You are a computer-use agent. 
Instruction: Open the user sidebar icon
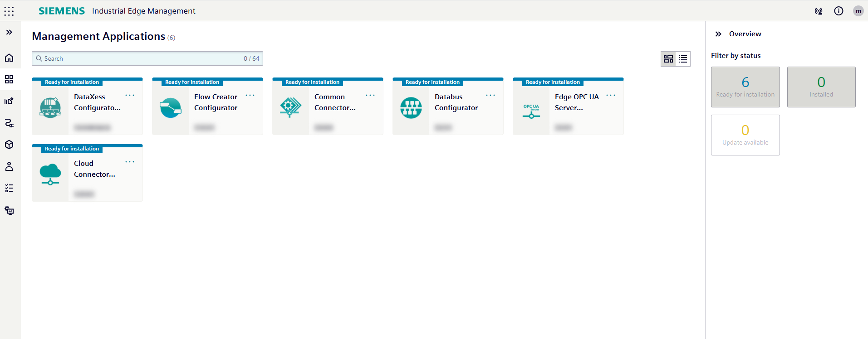coord(9,166)
